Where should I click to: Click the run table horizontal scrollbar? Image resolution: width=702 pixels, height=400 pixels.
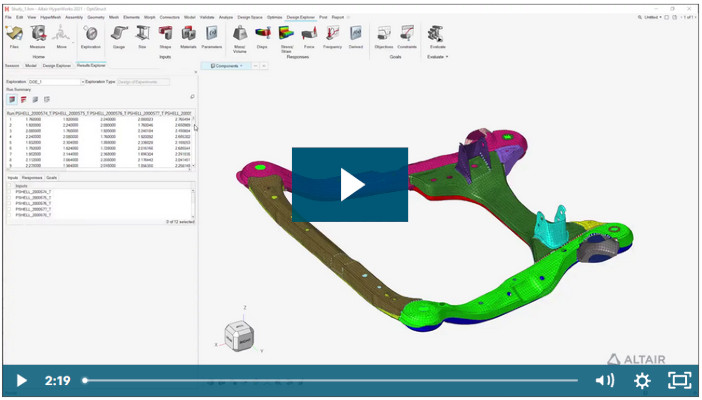click(98, 169)
